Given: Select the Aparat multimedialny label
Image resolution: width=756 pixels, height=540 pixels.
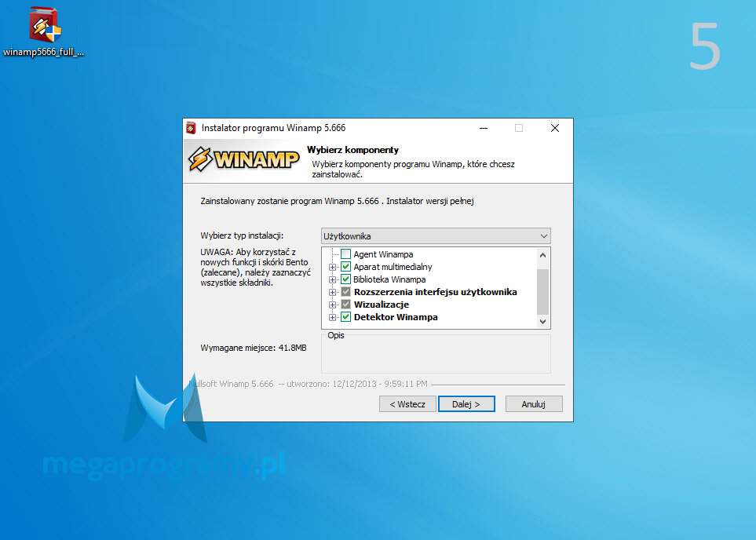Looking at the screenshot, I should click(393, 267).
